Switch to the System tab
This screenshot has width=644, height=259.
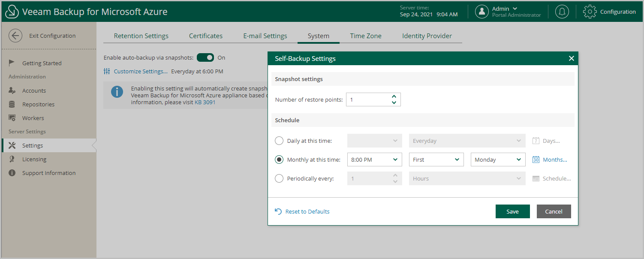pyautogui.click(x=319, y=36)
